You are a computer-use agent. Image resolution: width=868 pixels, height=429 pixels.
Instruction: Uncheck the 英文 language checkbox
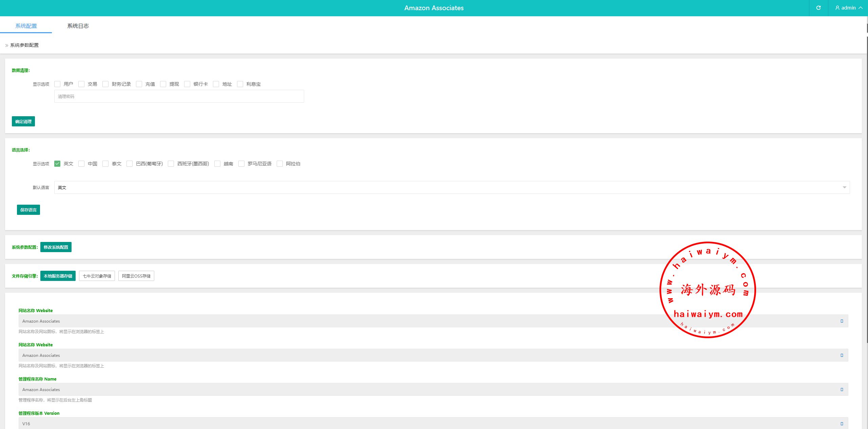(x=57, y=164)
